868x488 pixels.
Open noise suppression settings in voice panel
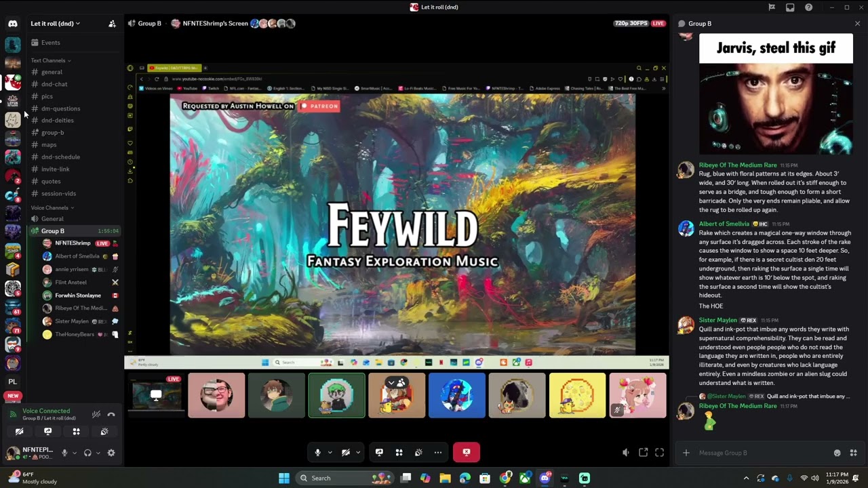96,414
